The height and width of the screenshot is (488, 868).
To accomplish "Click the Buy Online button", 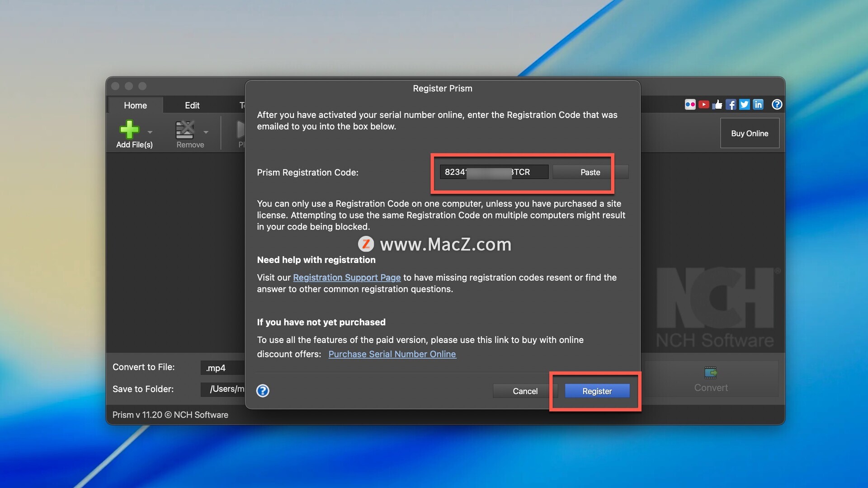I will coord(750,133).
